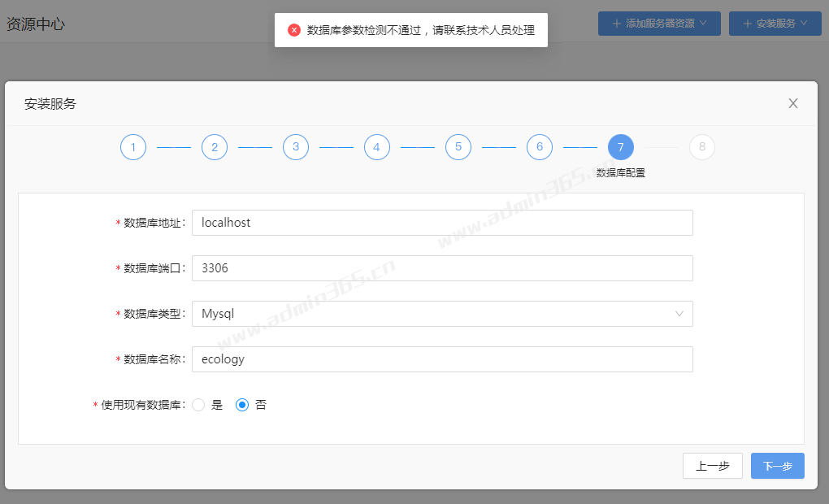Click step 4 circle in wizard
Image resolution: width=829 pixels, height=504 pixels.
[377, 147]
